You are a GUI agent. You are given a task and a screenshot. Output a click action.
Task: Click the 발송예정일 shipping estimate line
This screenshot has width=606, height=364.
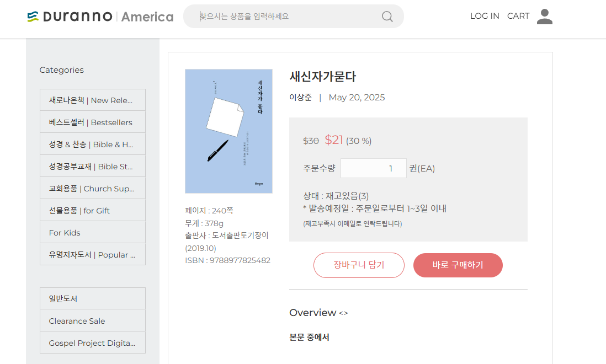click(375, 208)
